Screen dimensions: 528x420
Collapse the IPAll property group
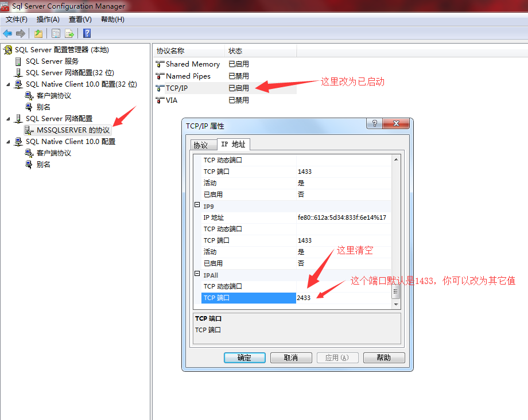(197, 274)
